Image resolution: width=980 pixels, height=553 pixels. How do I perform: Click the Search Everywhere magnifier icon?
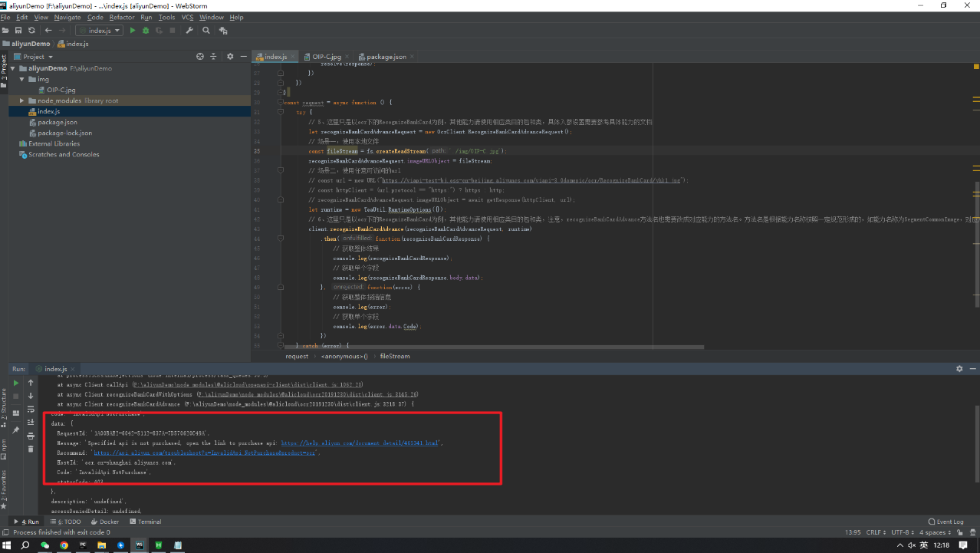[206, 31]
